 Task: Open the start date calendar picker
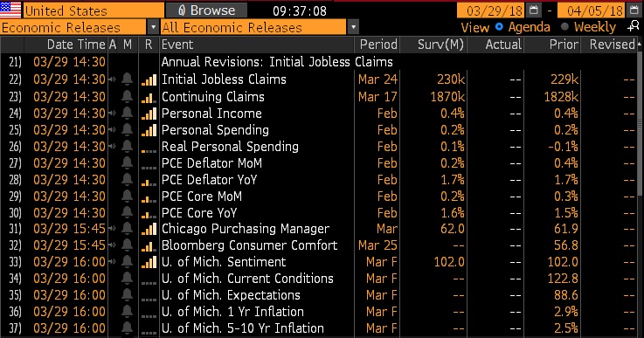coord(534,10)
